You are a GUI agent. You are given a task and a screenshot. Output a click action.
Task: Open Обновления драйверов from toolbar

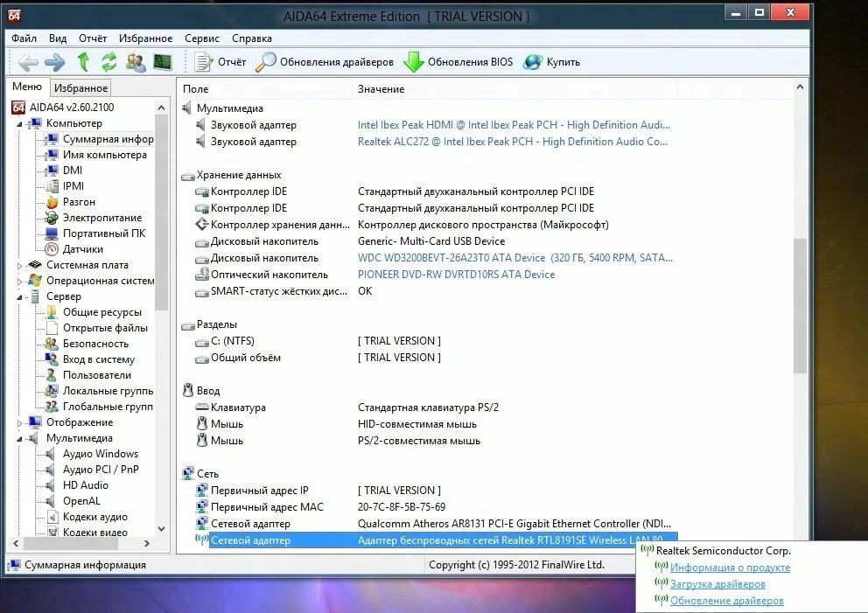[325, 62]
